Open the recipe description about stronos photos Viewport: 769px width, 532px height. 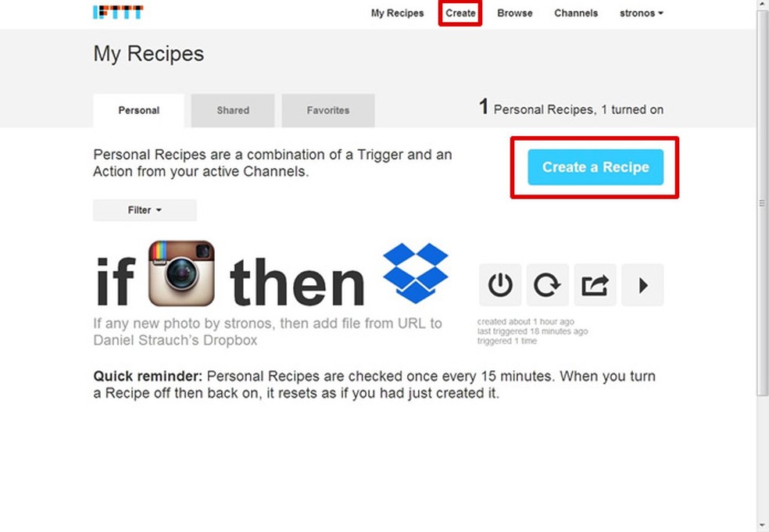(x=268, y=332)
